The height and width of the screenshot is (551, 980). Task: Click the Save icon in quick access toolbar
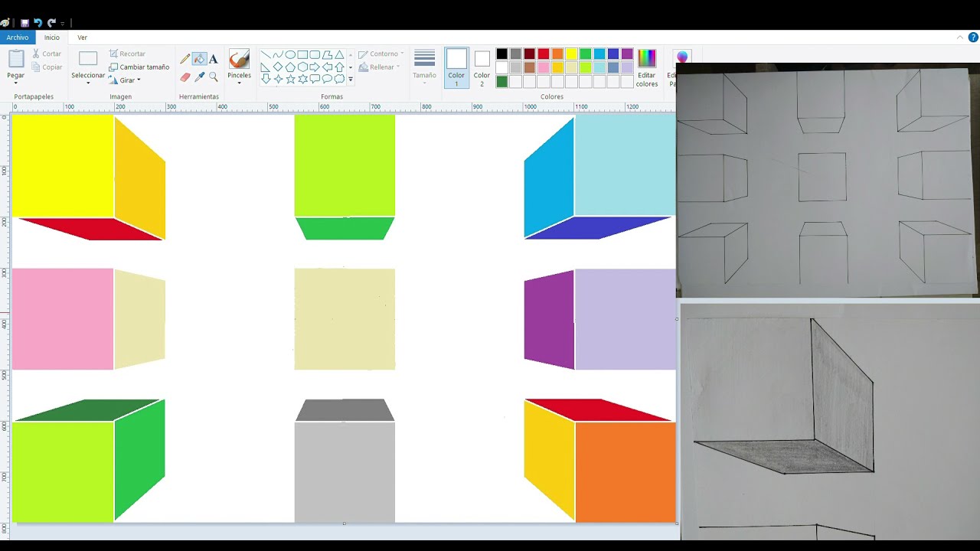pyautogui.click(x=24, y=23)
